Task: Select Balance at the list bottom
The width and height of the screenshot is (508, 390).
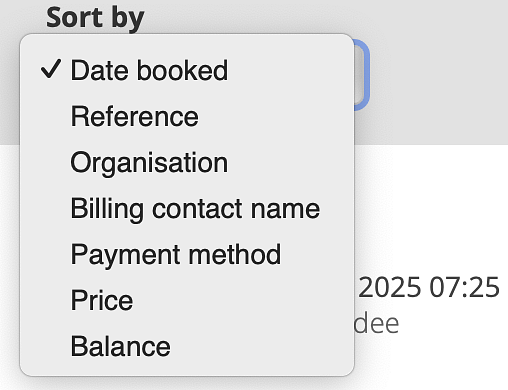Action: pyautogui.click(x=187, y=346)
